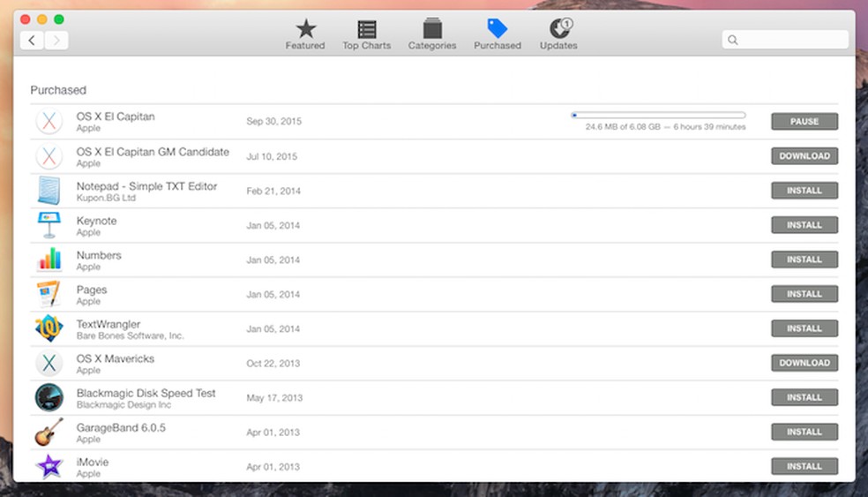Open the Blackmagic Disk Speed Test title

pos(146,393)
